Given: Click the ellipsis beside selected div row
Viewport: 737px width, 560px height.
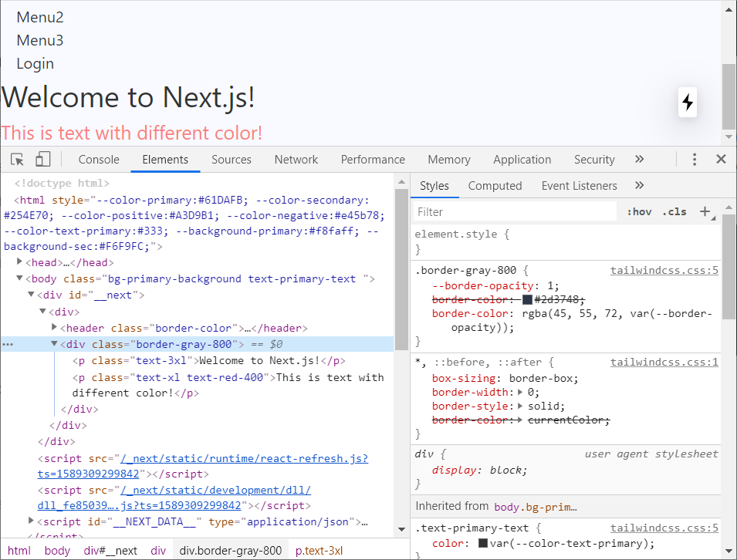Looking at the screenshot, I should (x=8, y=345).
